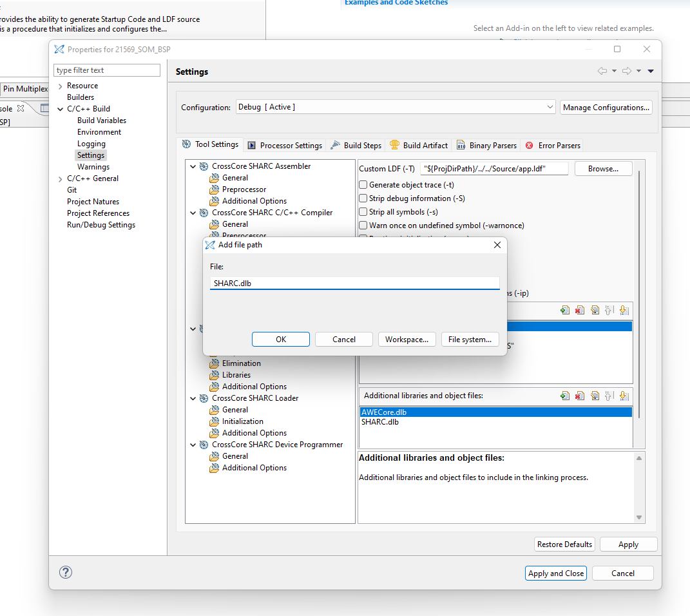Toggle Strip all symbols (-s) option

363,212
